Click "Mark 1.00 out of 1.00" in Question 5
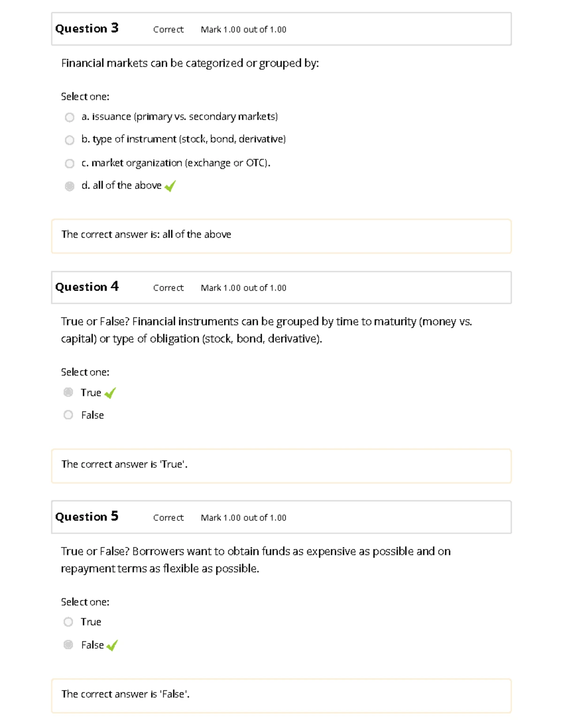The height and width of the screenshot is (728, 563). click(x=243, y=518)
